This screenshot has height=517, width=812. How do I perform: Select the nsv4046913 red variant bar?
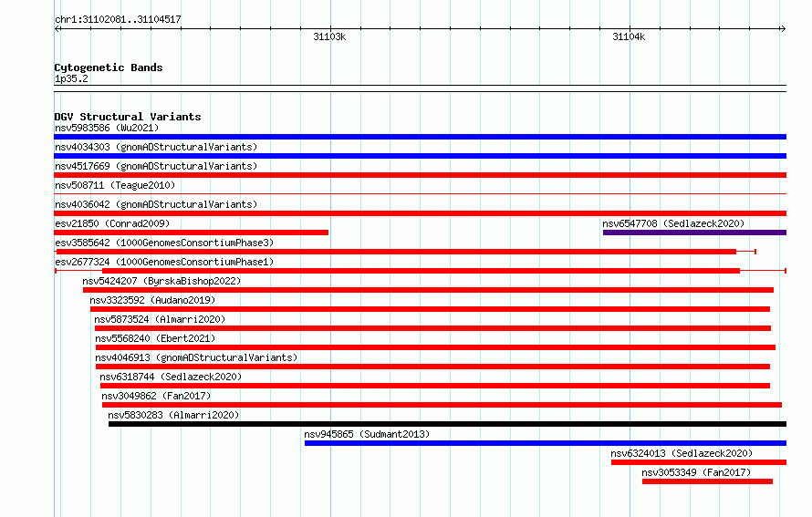(x=432, y=367)
